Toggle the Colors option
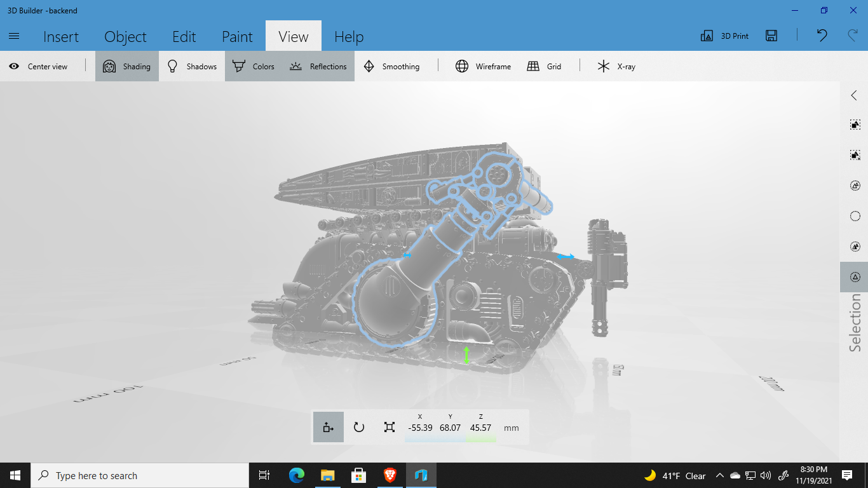868x488 pixels. click(254, 66)
